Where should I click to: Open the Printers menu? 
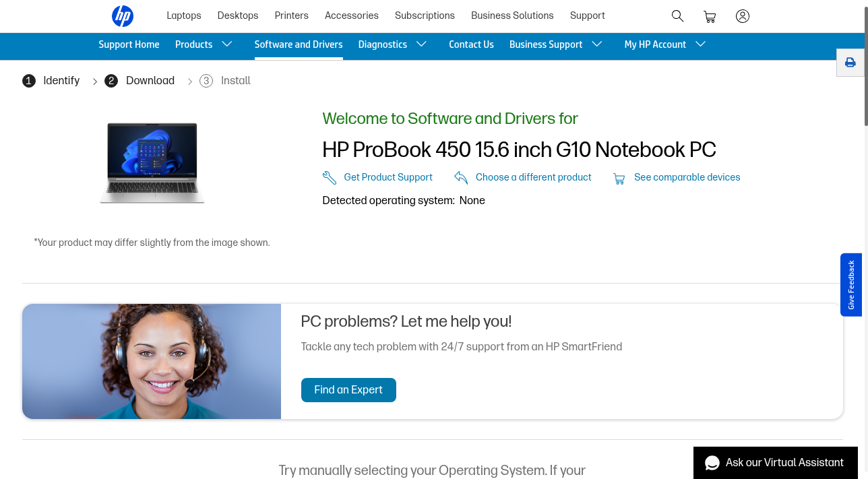point(292,15)
